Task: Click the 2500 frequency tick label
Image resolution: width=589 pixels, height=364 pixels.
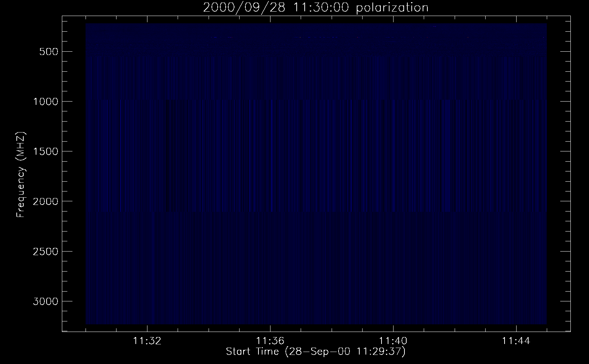Action: pyautogui.click(x=45, y=252)
